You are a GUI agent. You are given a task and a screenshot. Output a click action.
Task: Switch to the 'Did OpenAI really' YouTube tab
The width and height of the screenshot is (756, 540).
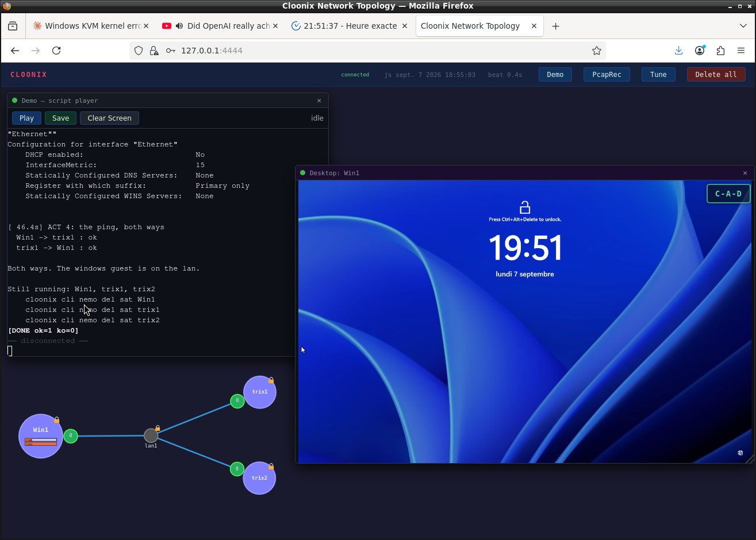coord(220,26)
